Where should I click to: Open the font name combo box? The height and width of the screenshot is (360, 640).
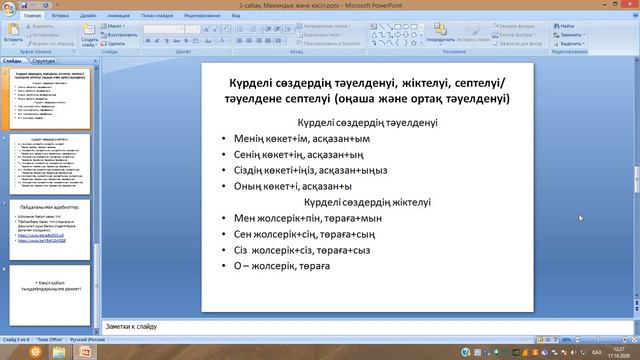(x=164, y=29)
